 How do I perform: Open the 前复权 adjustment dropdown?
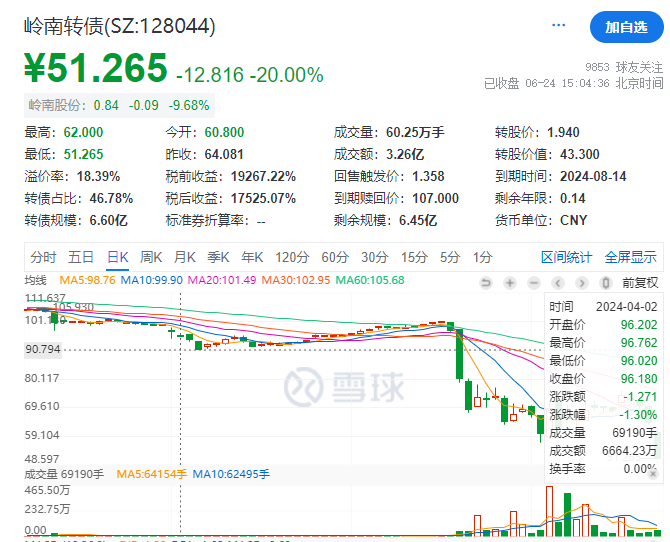tap(640, 283)
